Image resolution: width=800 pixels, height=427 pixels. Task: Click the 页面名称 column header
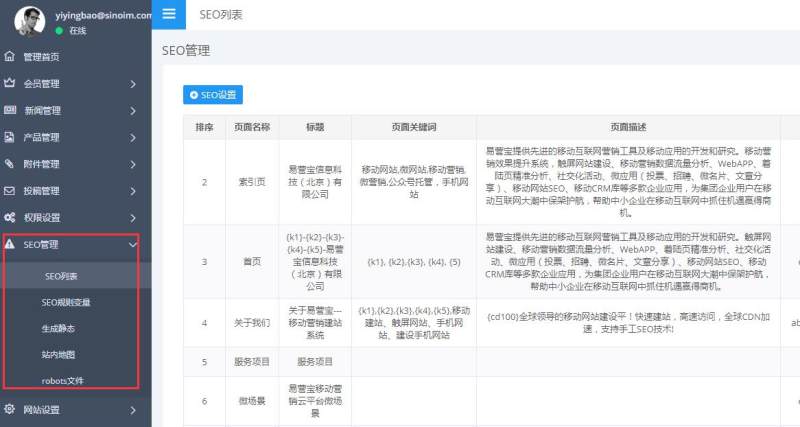[252, 127]
